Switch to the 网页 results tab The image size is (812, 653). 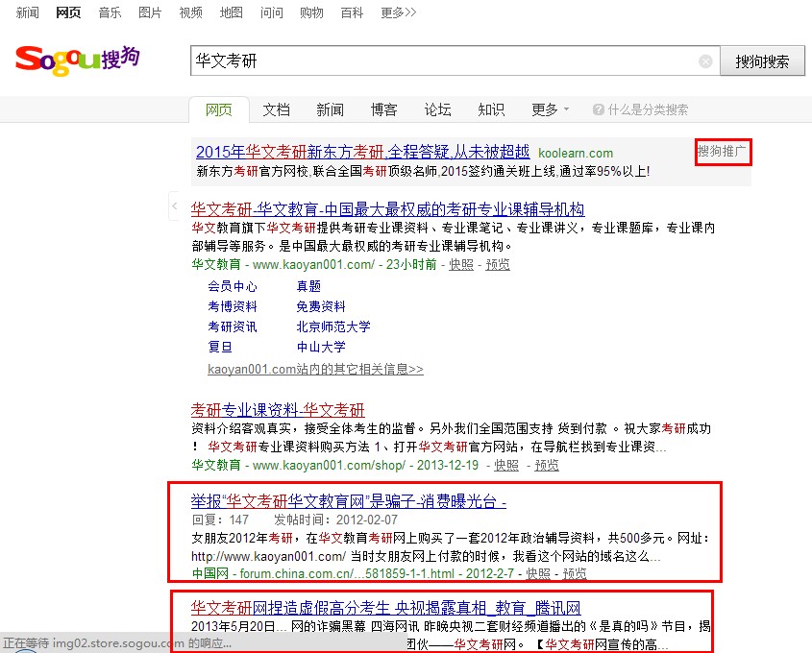[218, 109]
